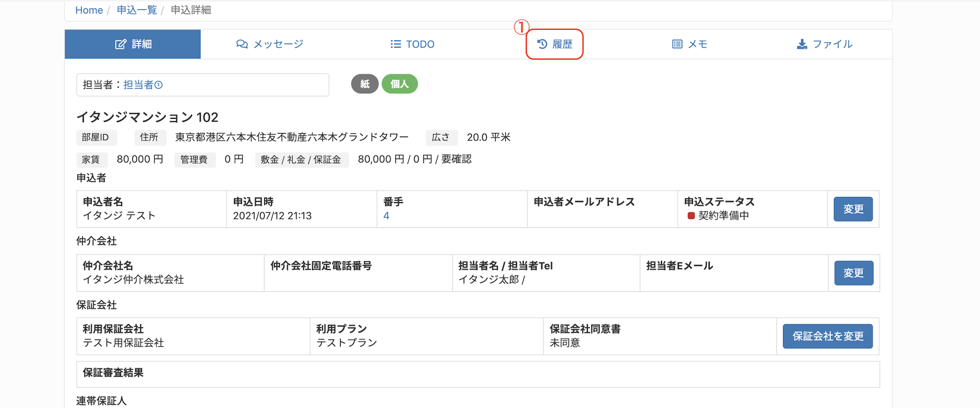Click the edit pencil icon on 詳細

click(120, 44)
